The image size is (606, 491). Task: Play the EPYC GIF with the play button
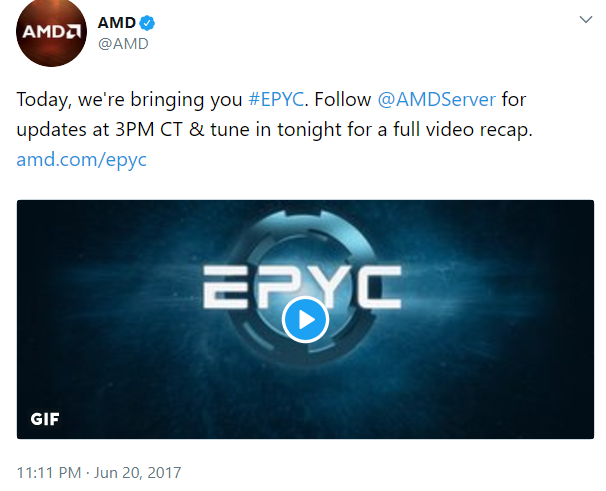305,320
